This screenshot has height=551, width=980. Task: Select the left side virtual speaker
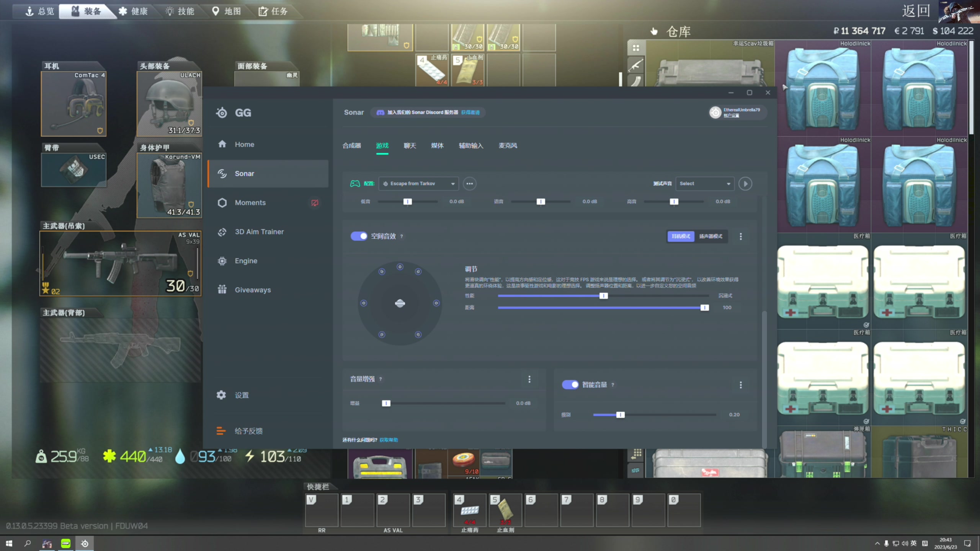[363, 303]
